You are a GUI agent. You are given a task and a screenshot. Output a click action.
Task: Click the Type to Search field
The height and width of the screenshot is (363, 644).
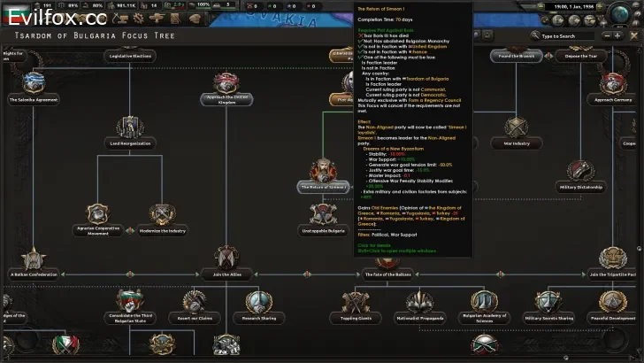567,36
